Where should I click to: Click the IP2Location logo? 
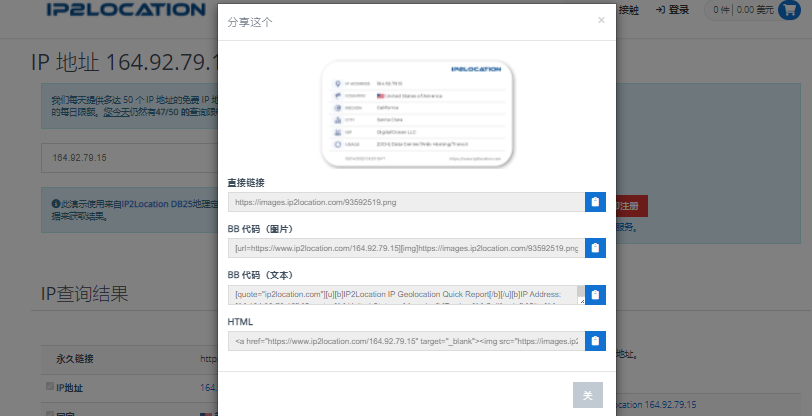(x=126, y=9)
